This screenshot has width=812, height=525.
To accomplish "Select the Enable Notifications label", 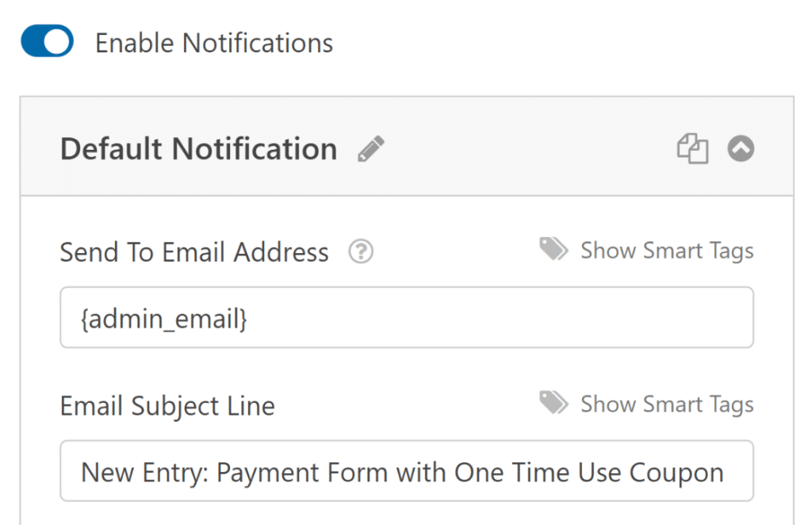I will point(214,42).
